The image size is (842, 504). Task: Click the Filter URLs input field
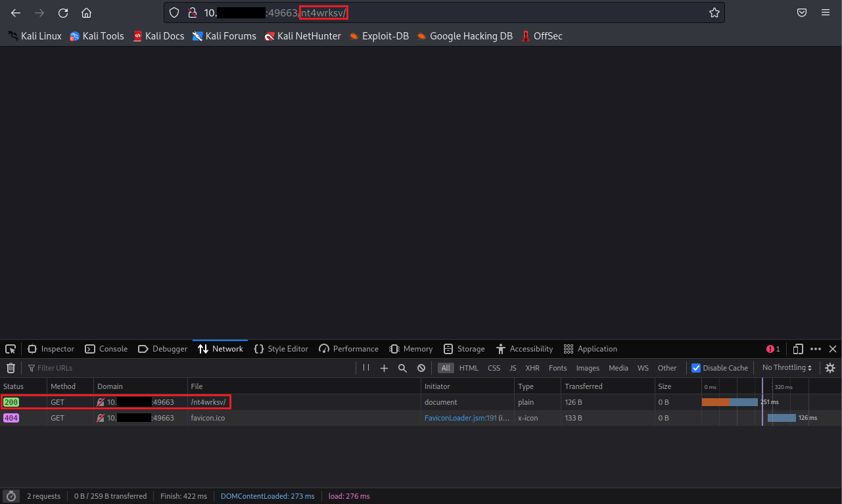coord(191,368)
